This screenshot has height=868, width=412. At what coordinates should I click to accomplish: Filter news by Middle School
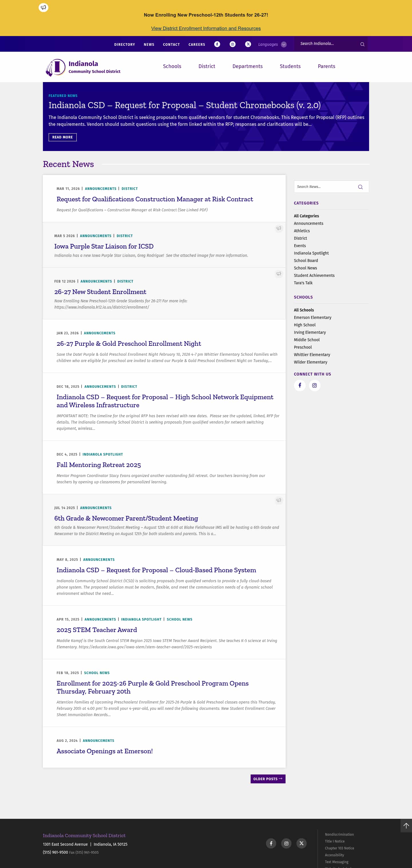coord(306,340)
